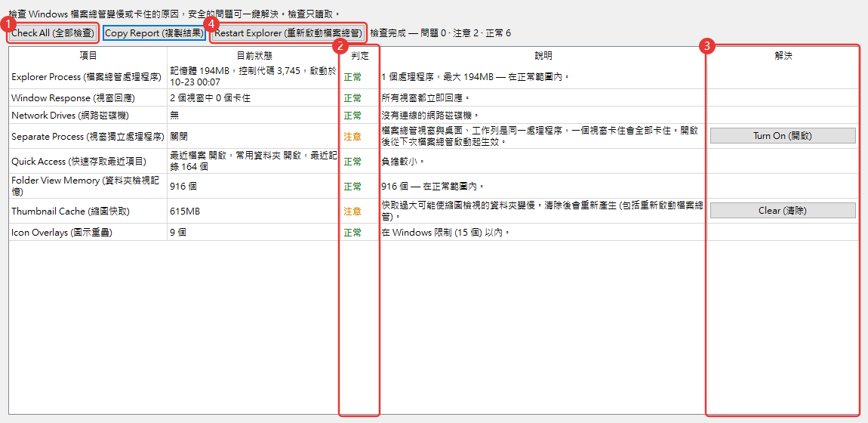Click the 正常 verdict for Icon Overlays

[x=352, y=233]
